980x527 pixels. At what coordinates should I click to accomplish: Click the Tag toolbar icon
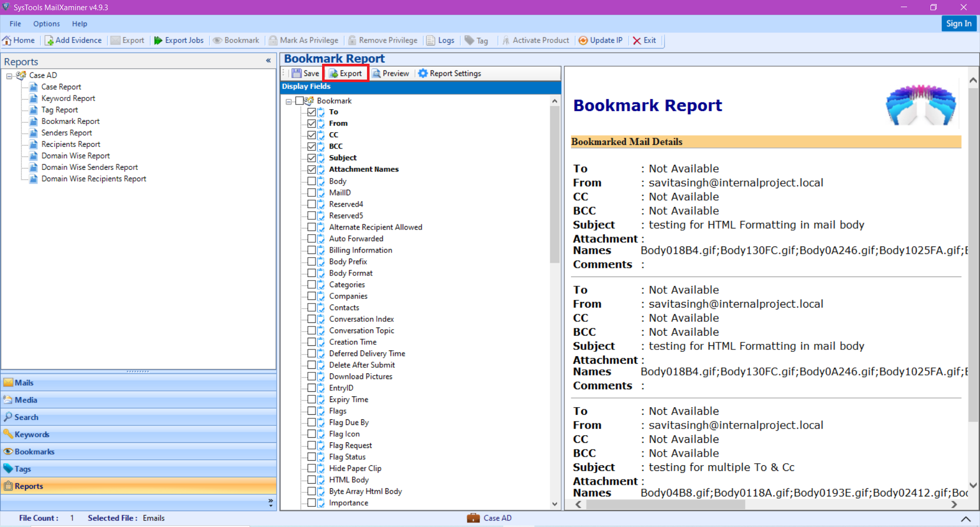476,40
